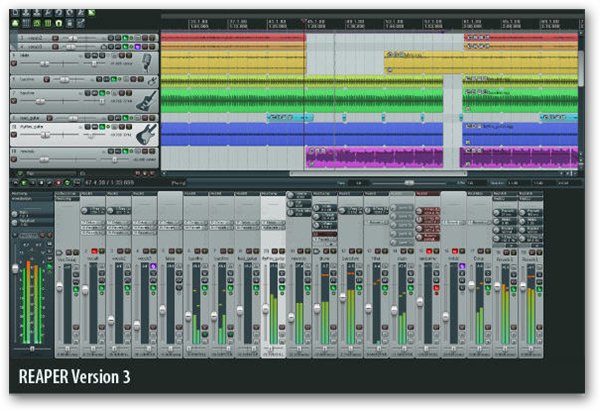Click the Undo arrow in the toolbar

point(59,13)
